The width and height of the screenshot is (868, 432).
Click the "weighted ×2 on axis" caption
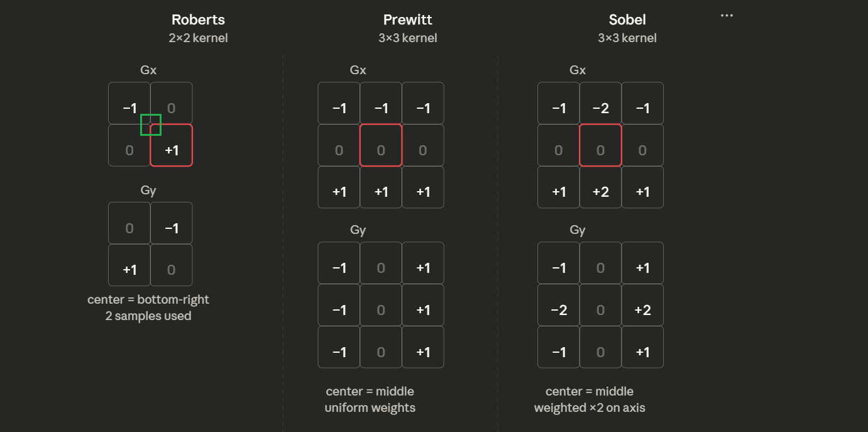[590, 407]
